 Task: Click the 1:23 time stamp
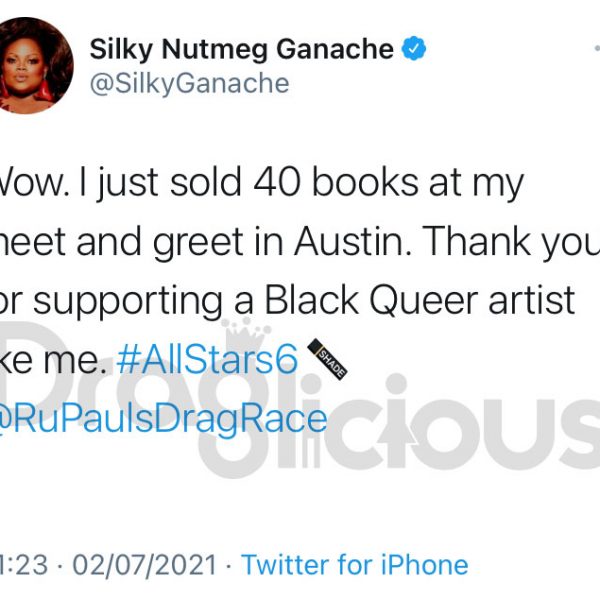[24, 564]
